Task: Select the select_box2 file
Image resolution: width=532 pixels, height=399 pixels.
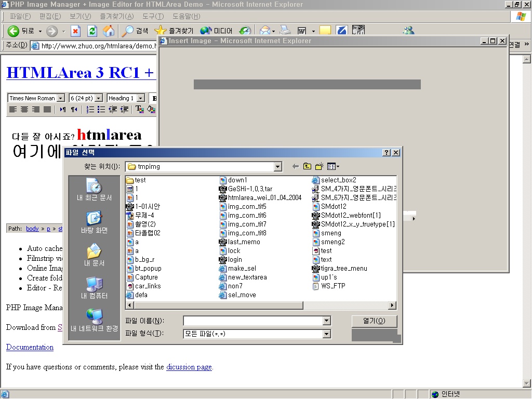Action: 334,180
